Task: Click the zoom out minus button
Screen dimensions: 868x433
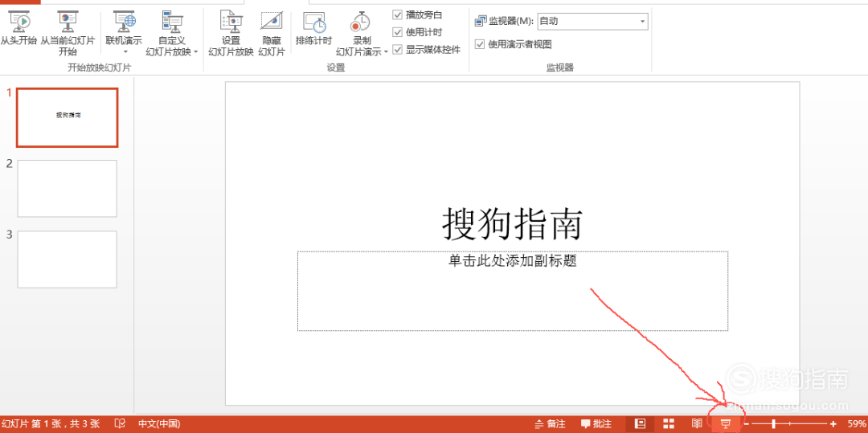Action: (746, 423)
